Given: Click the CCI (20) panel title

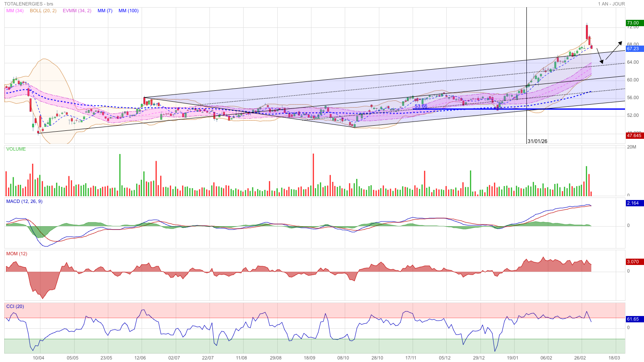Looking at the screenshot, I should point(15,306).
